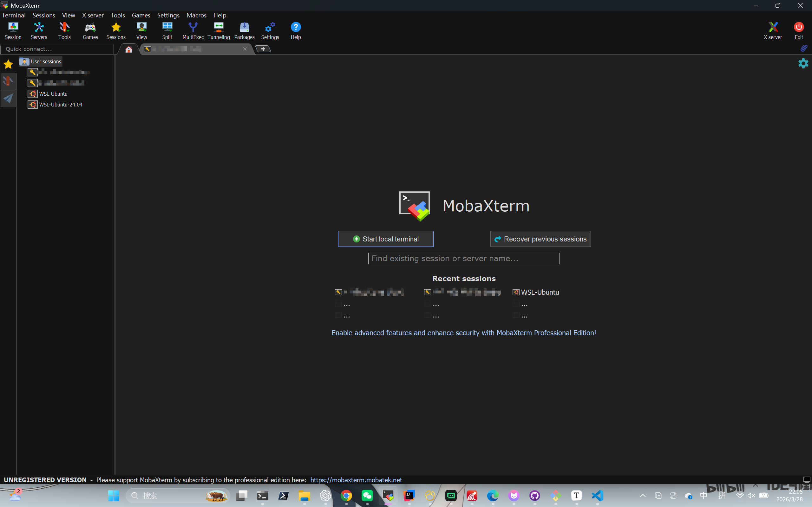Switch to the Home tab
Screen dimensions: 812x507
click(128, 49)
